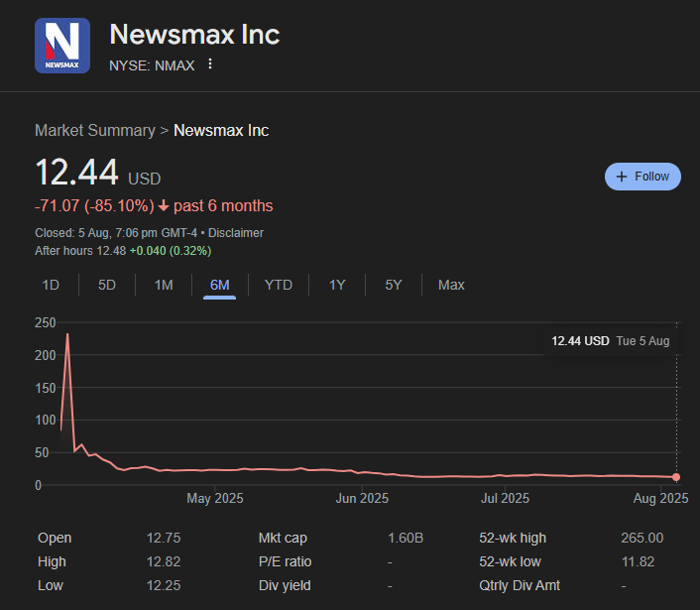Click the 12.44 USD Tue 5 Aug tooltip
Screen dimensions: 700x610
pyautogui.click(x=610, y=341)
